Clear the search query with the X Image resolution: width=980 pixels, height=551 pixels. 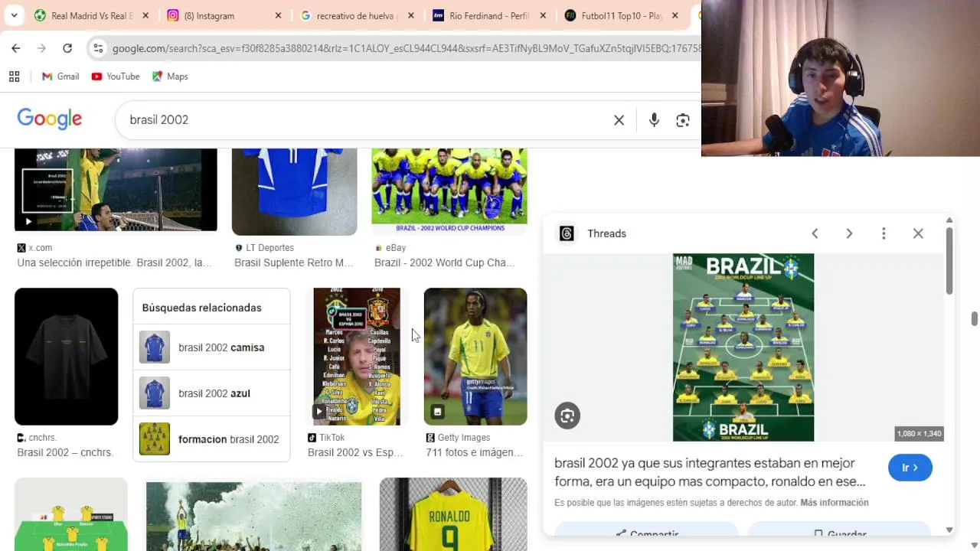619,120
